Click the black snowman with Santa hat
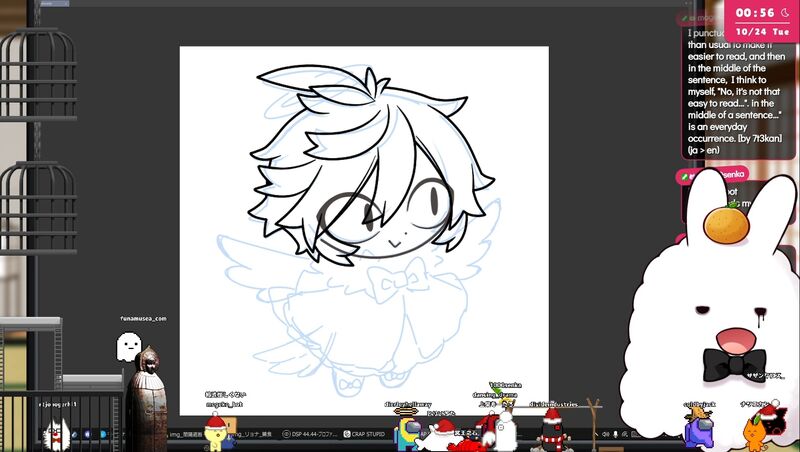This screenshot has height=452, width=800. point(553,431)
